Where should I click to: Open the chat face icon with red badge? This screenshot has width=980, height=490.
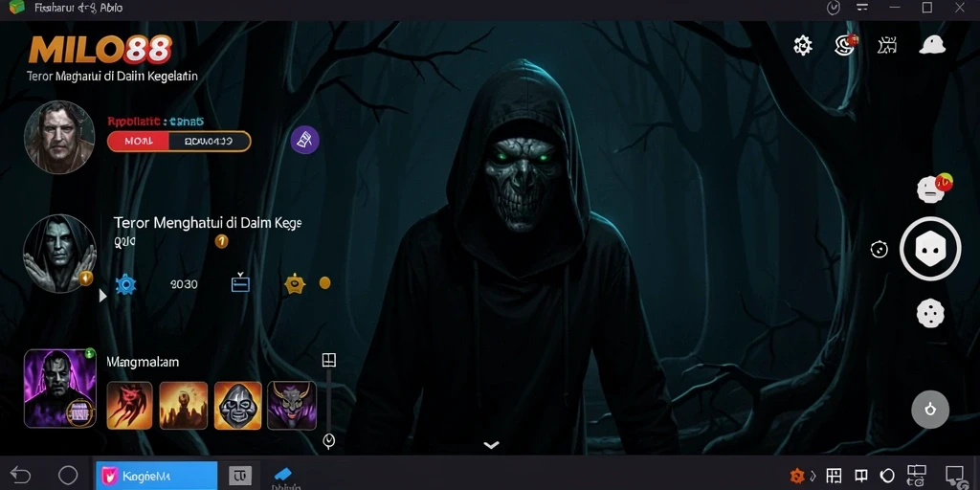point(931,189)
